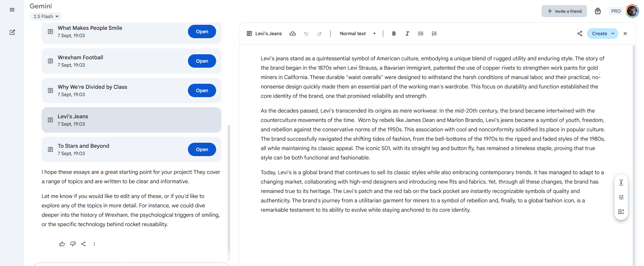
Task: Open more options menu below response
Action: tap(94, 244)
